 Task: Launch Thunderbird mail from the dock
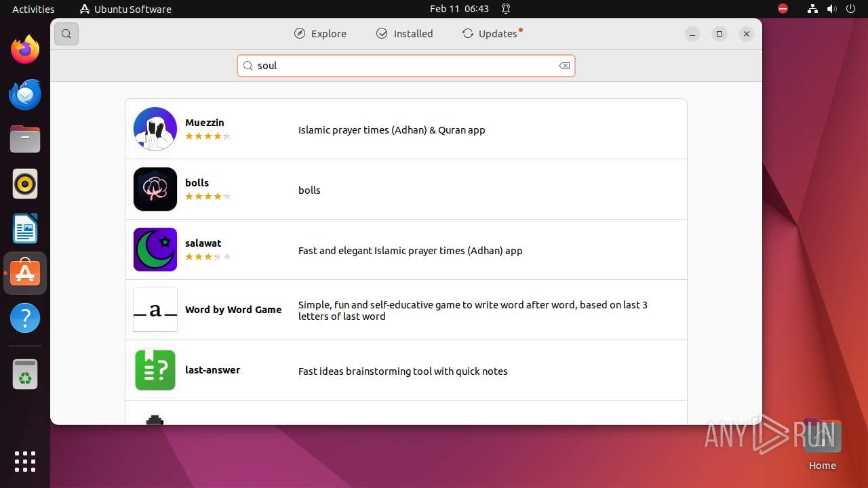tap(25, 94)
